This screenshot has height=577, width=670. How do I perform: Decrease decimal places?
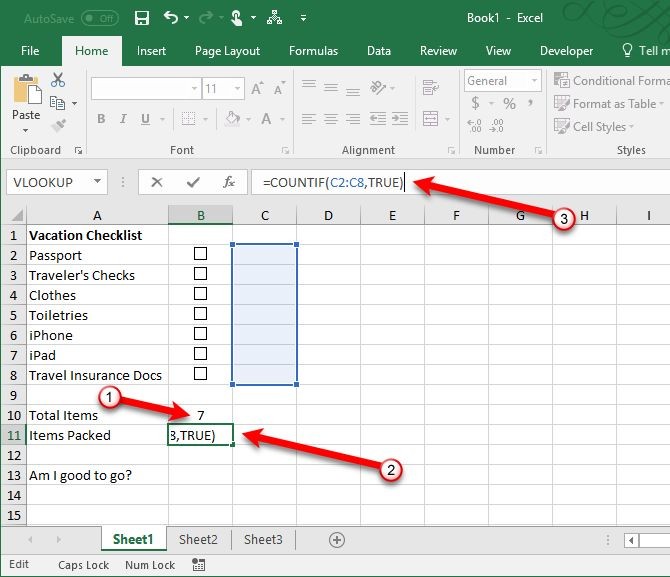tap(497, 126)
